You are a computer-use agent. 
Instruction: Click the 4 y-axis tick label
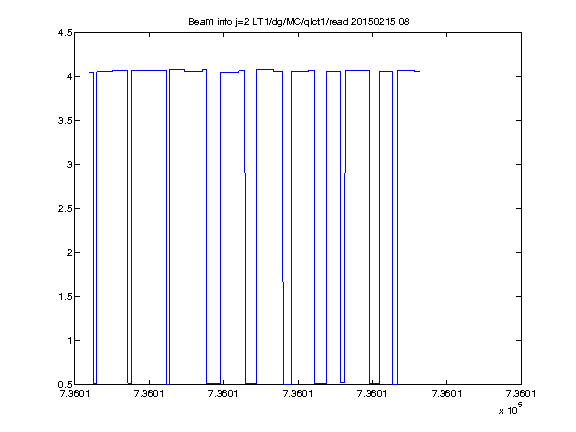(x=69, y=76)
